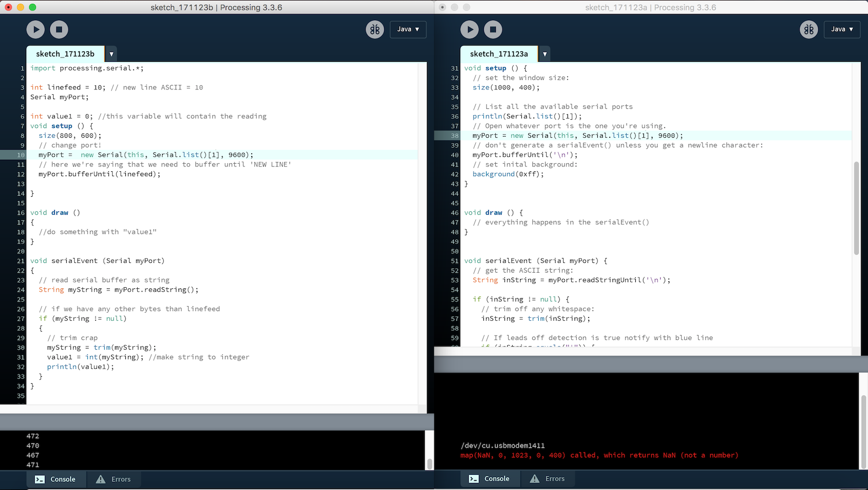Click the 'background(0xff);' line

pyautogui.click(x=508, y=174)
